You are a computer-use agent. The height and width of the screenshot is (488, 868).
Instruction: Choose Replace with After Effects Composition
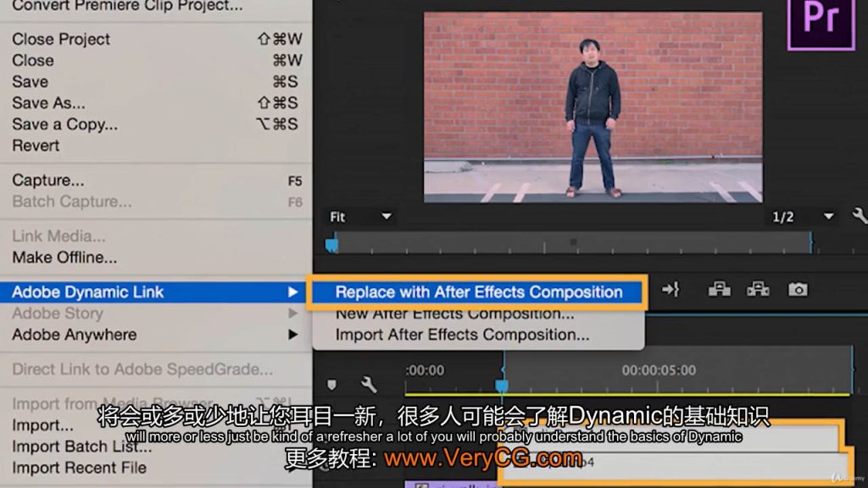click(x=479, y=292)
